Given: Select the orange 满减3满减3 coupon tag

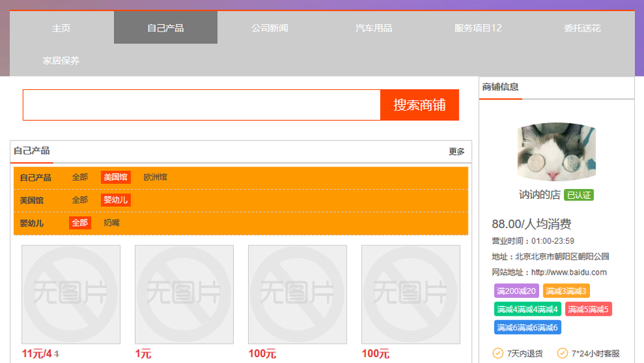Looking at the screenshot, I should click(x=566, y=291).
